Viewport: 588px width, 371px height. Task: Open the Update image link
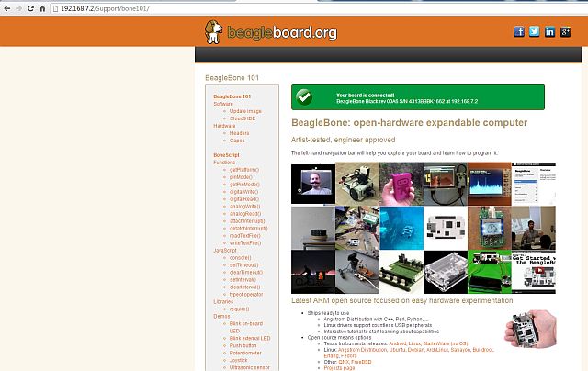pyautogui.click(x=245, y=111)
